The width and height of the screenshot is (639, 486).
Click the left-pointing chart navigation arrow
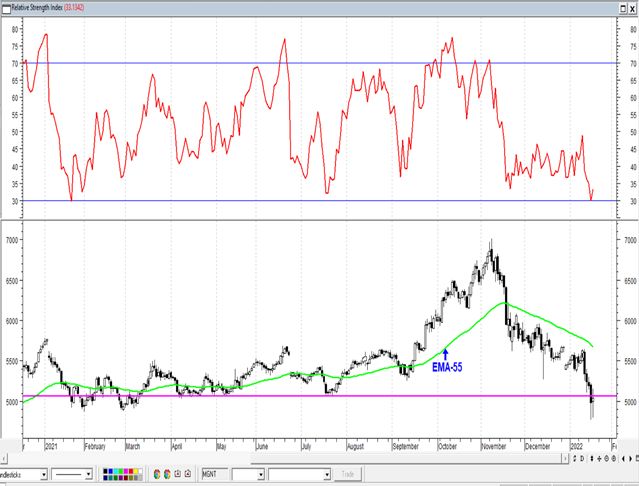click(x=623, y=459)
